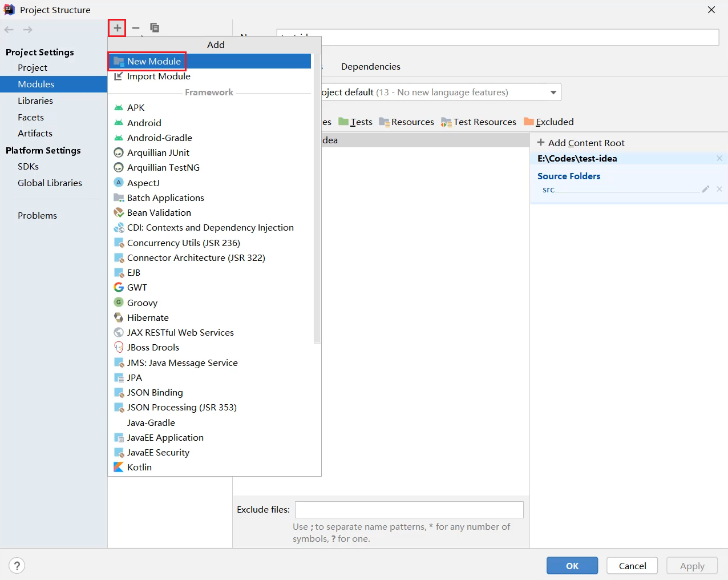Screen dimensions: 728x580
Task: Open the language level dropdown
Action: 553,92
